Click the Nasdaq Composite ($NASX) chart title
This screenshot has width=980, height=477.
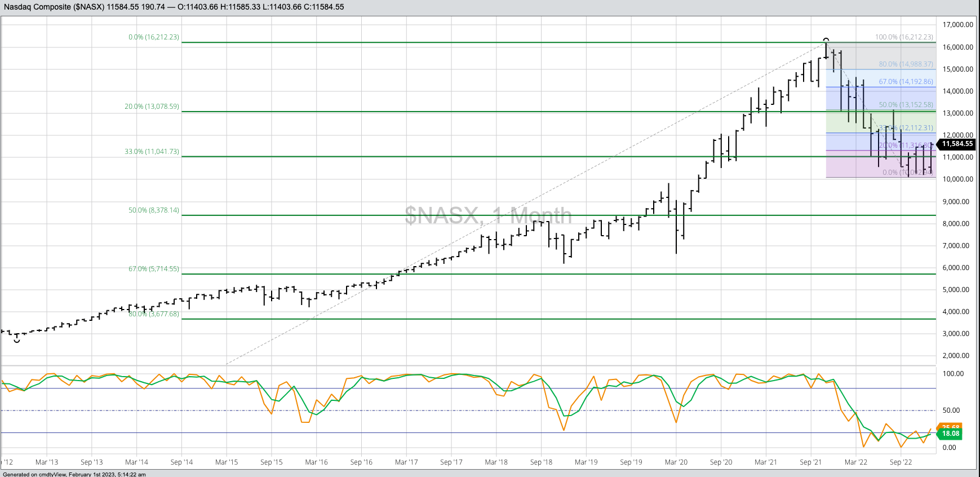click(54, 7)
